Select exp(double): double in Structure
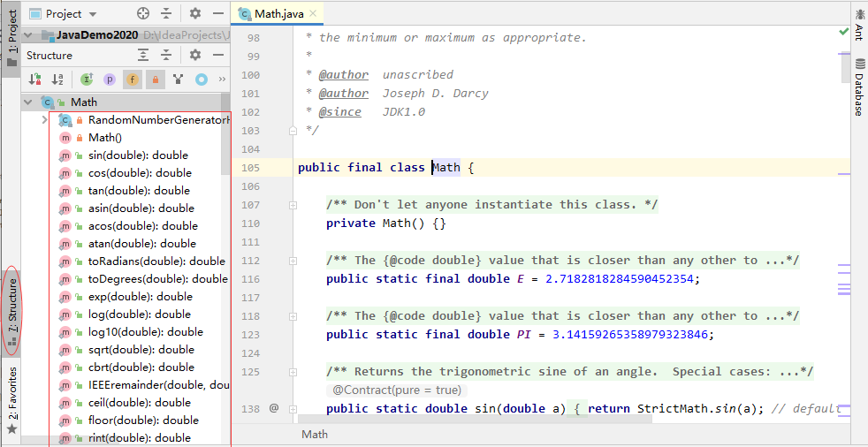Image resolution: width=868 pixels, height=447 pixels. pos(141,297)
